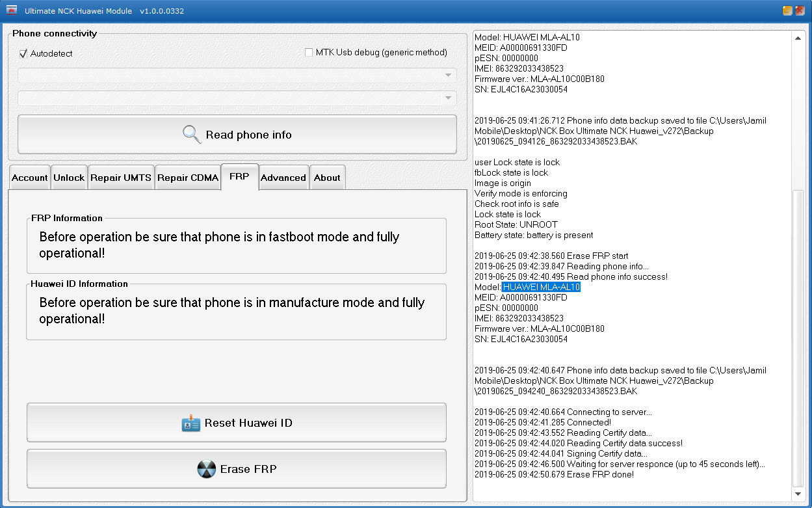Open the first phone connectivity dropdown
Viewport: 812px width, 508px height.
point(237,75)
